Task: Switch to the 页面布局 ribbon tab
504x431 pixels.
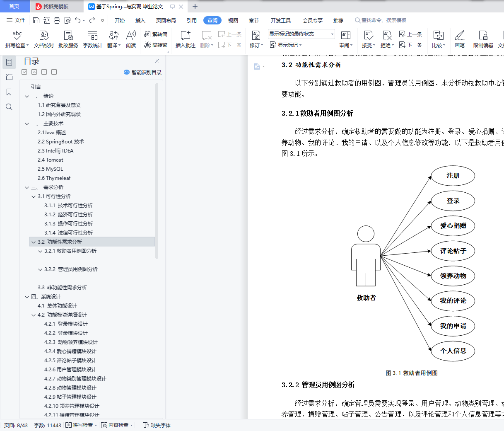Action: [166, 20]
